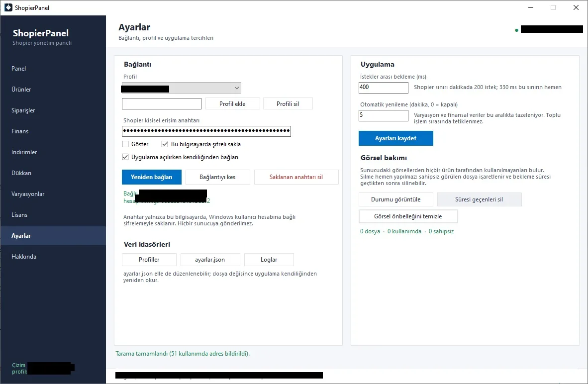Click the Ayarları kaydet button
The height and width of the screenshot is (384, 588).
point(395,138)
